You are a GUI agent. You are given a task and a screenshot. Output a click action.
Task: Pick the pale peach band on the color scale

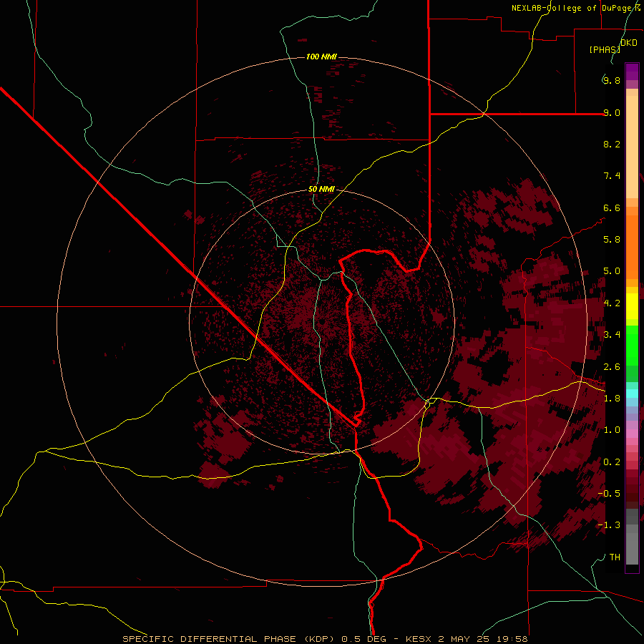(x=632, y=147)
